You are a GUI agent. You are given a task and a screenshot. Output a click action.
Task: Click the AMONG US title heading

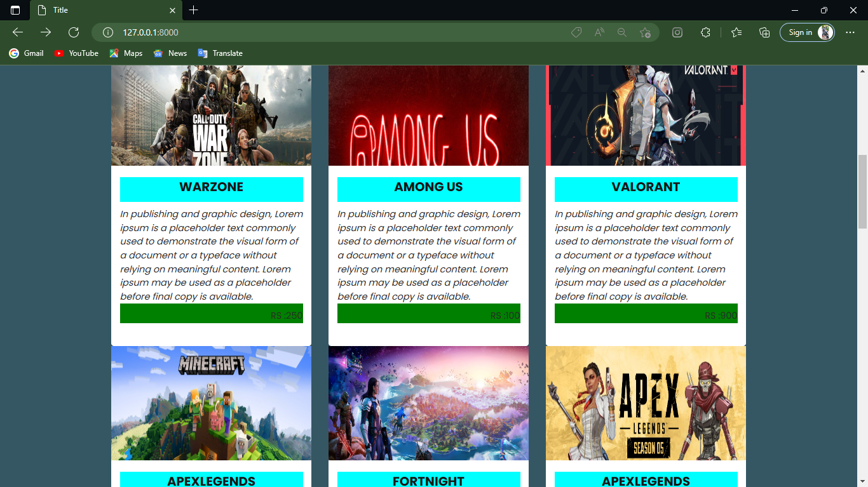point(429,189)
